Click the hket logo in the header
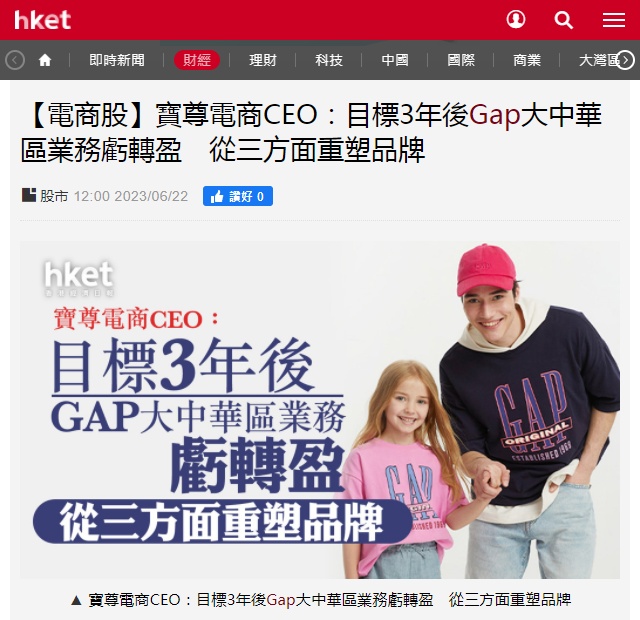This screenshot has width=640, height=620. tap(42, 20)
